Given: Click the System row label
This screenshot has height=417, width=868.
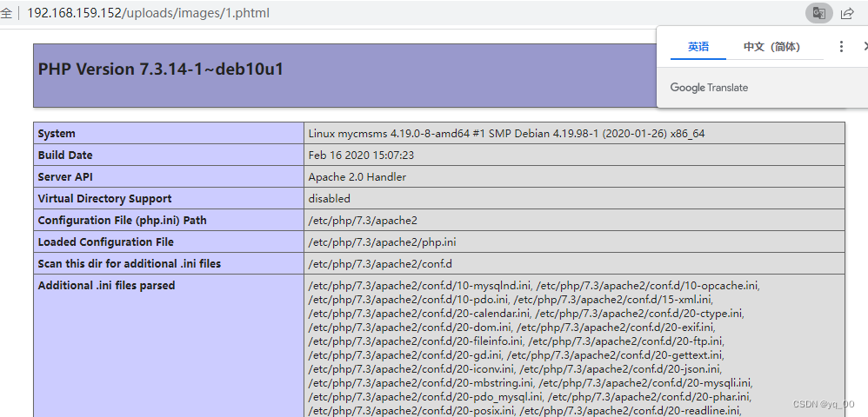Looking at the screenshot, I should (57, 133).
